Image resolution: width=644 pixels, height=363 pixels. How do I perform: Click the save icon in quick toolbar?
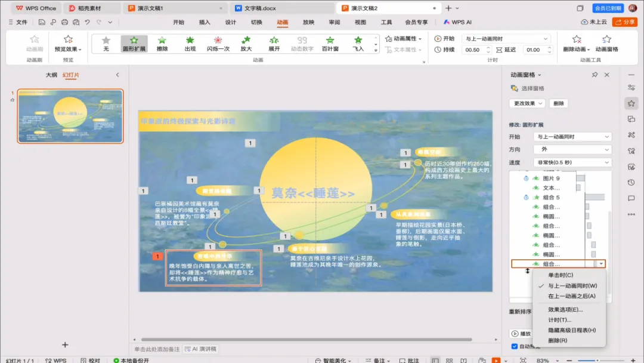tap(42, 22)
